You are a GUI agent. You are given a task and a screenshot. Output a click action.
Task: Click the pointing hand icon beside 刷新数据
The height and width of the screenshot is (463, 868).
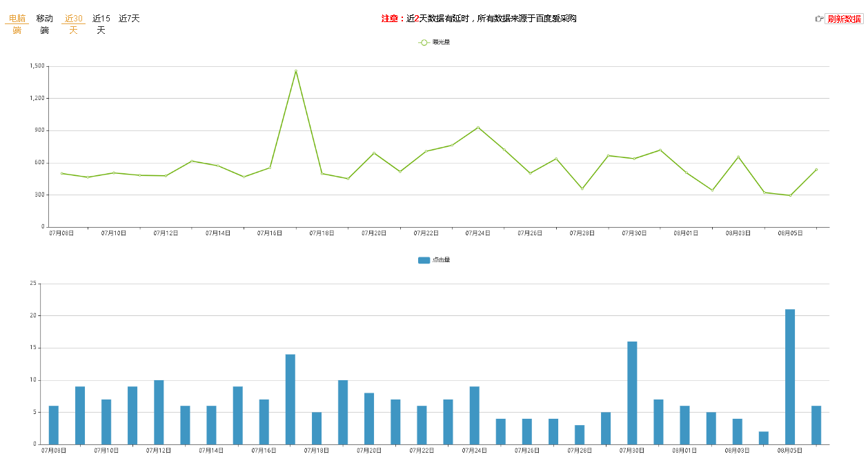pos(819,19)
